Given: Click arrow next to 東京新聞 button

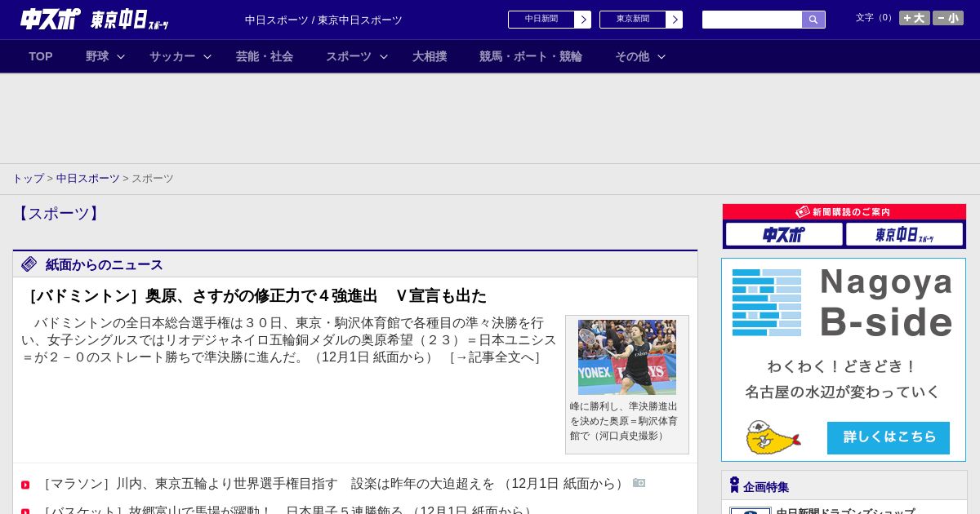Looking at the screenshot, I should pyautogui.click(x=674, y=20).
